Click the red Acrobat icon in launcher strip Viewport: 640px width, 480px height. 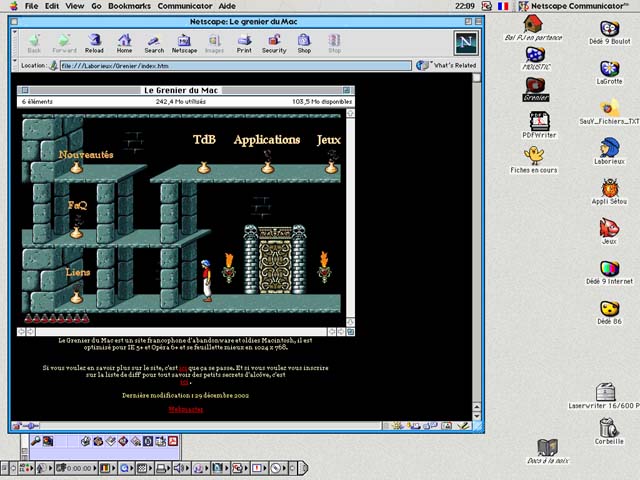[173, 441]
